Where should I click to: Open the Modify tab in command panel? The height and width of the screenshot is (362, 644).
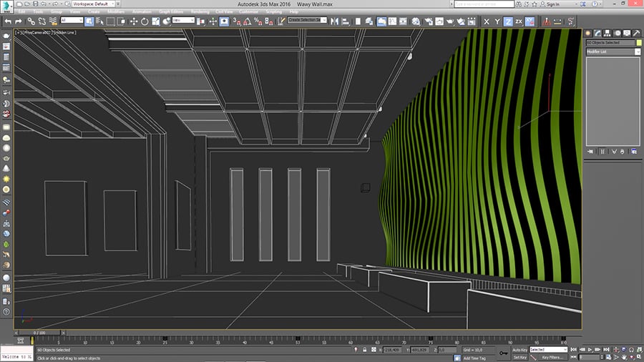click(597, 33)
